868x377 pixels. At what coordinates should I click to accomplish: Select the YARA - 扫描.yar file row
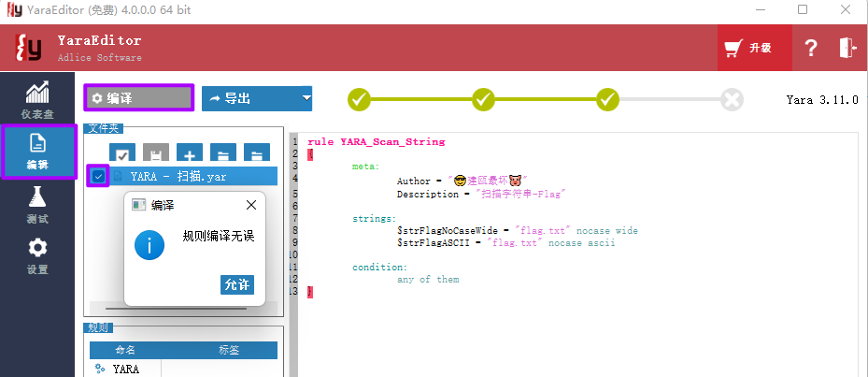[x=183, y=176]
